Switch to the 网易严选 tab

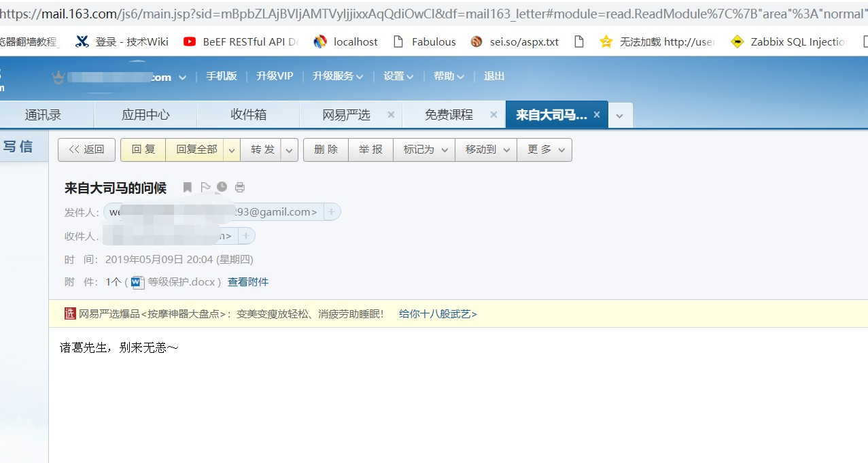346,115
